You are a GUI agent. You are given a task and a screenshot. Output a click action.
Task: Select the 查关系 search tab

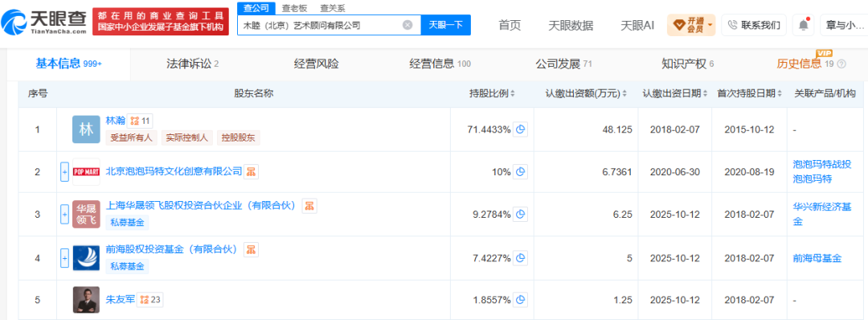click(333, 8)
